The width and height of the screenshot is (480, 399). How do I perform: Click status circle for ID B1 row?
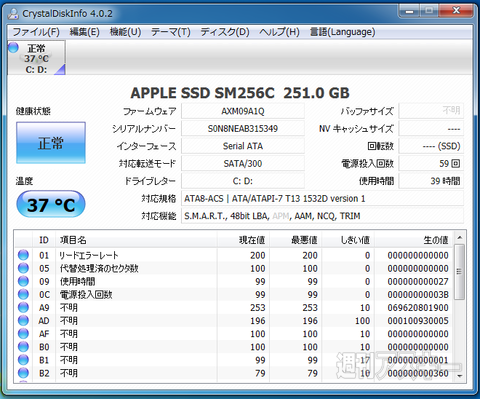pyautogui.click(x=23, y=360)
